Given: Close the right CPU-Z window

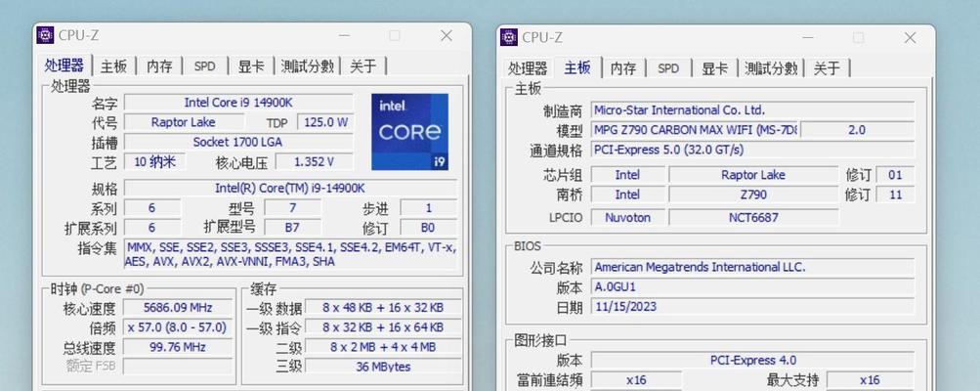Looking at the screenshot, I should click(x=910, y=38).
